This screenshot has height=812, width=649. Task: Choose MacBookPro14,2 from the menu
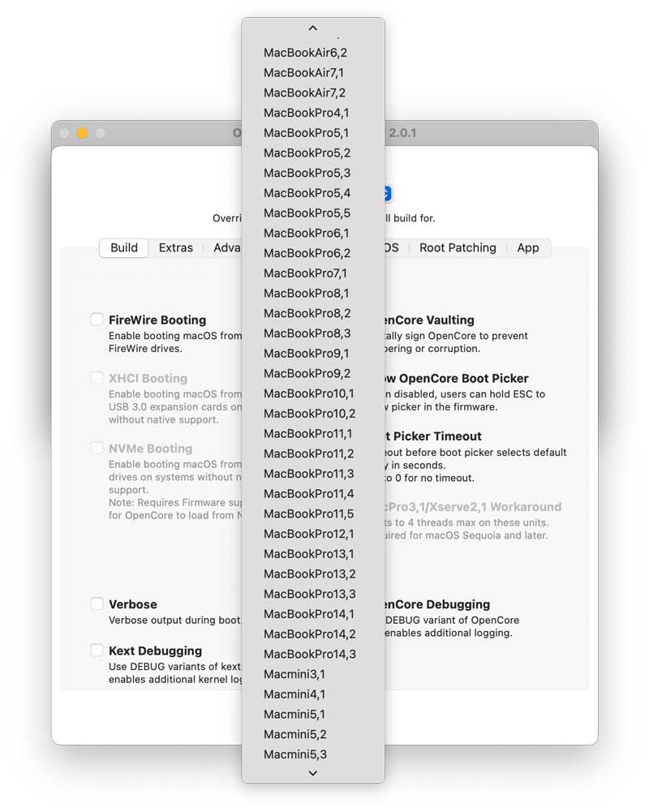[x=313, y=635]
